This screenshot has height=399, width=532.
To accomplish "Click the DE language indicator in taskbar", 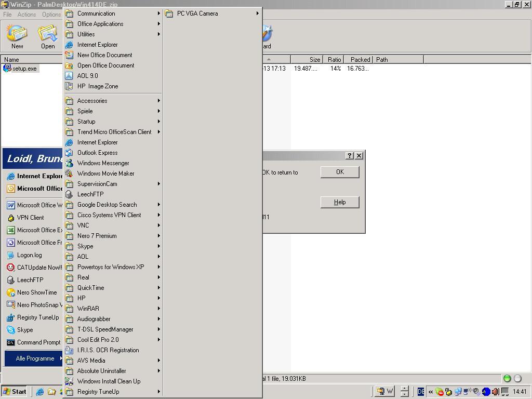I will (421, 392).
